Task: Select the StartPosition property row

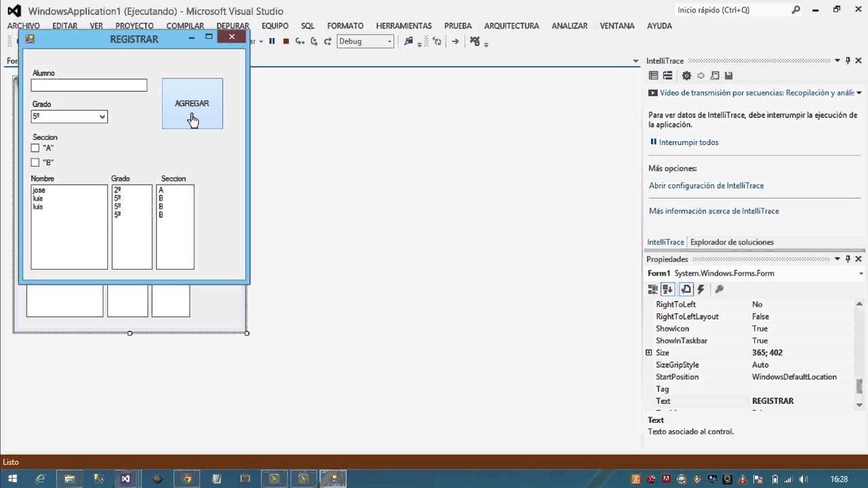Action: [x=750, y=378]
